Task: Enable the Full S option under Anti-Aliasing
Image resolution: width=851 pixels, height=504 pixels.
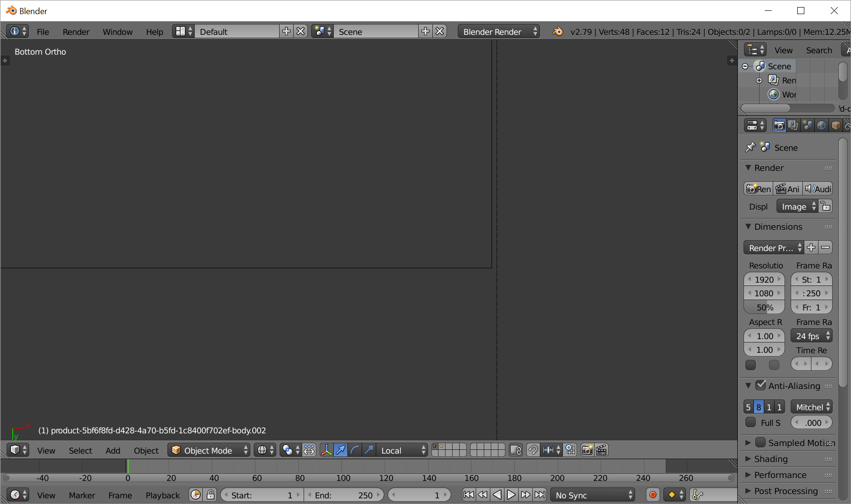Action: [x=751, y=423]
